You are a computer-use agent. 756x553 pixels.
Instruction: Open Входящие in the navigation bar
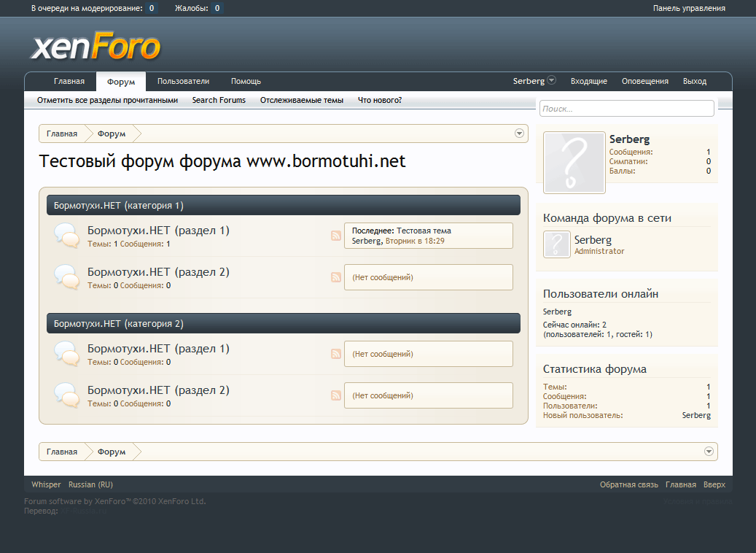coord(589,81)
